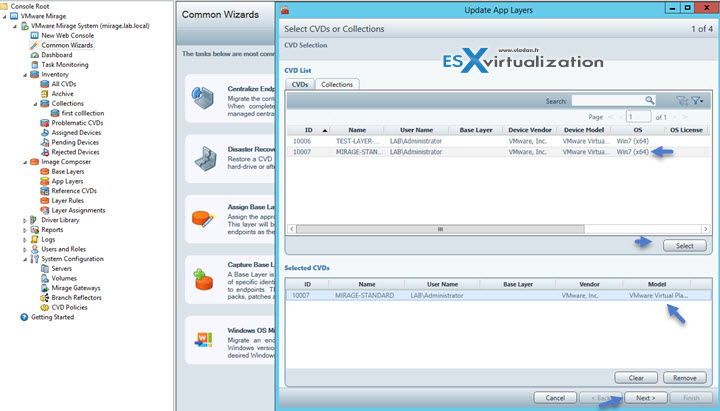The image size is (720, 411).
Task: Collapse the VMware Mirage root node
Action: pyautogui.click(x=5, y=17)
